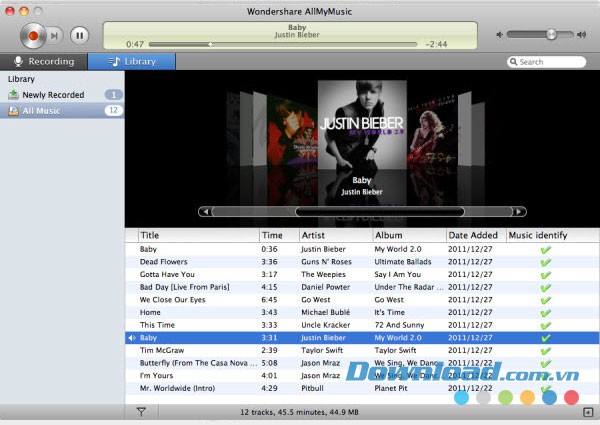Click the Uncle Kracker artist cell
This screenshot has height=425, width=600.
[325, 325]
